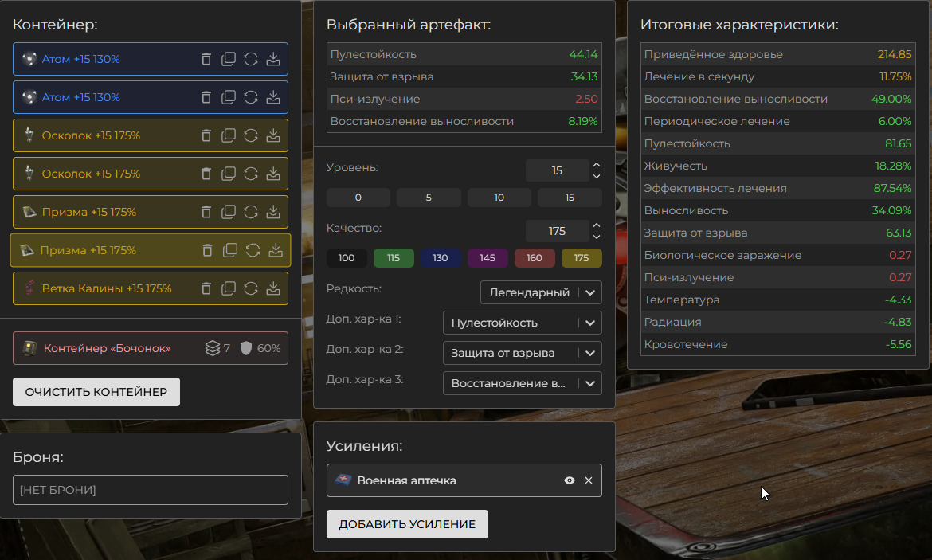Click the level preset button 15
The image size is (932, 560).
click(570, 198)
